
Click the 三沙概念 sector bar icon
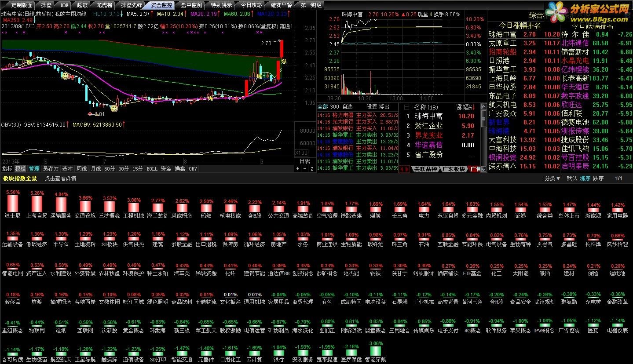109,206
